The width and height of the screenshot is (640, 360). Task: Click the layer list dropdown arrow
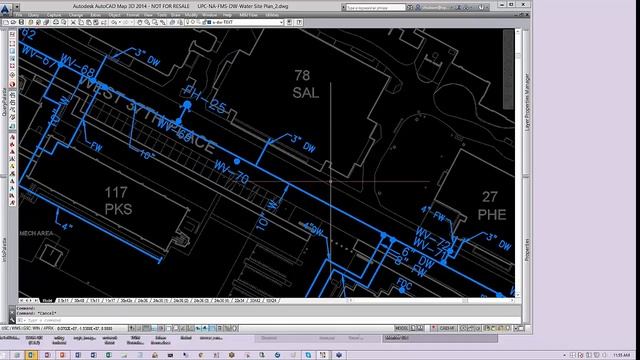click(x=281, y=22)
